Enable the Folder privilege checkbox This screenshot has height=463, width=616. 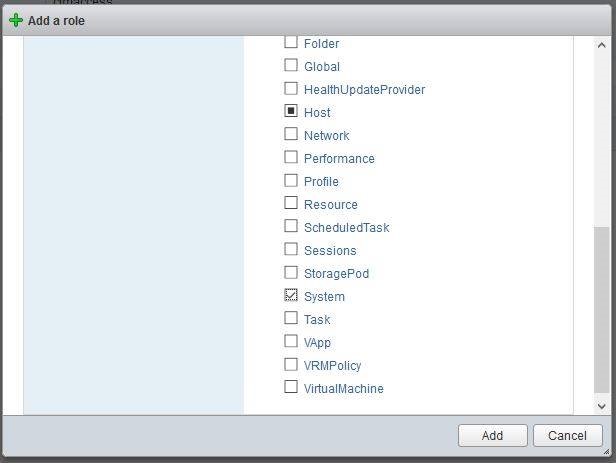coord(291,43)
